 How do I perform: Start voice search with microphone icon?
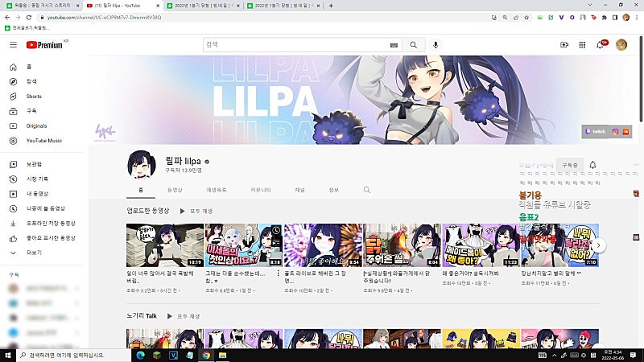(x=436, y=45)
